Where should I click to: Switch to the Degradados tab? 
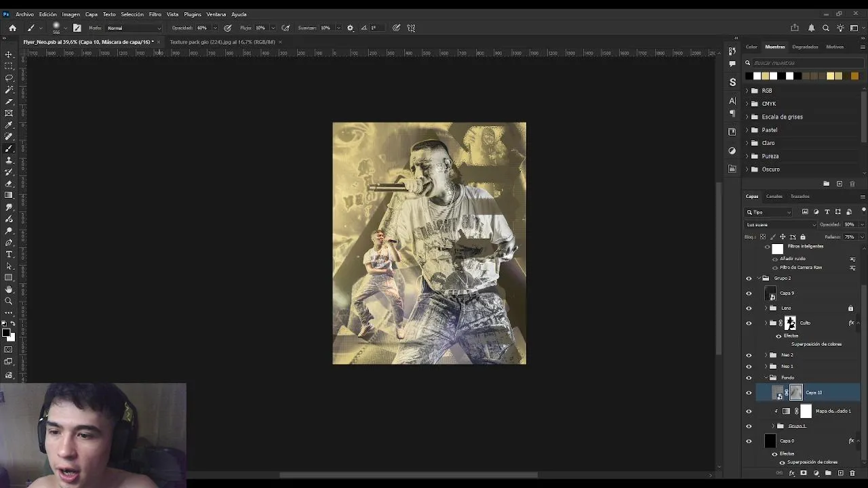coord(805,47)
